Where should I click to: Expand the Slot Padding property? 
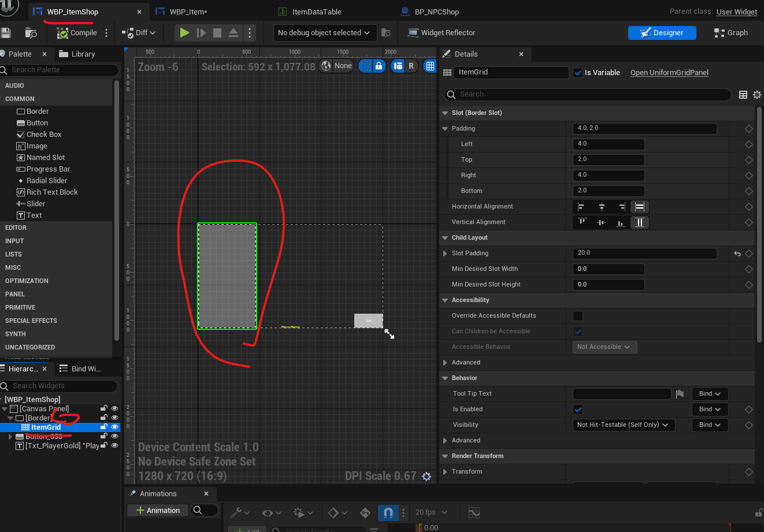tap(445, 254)
